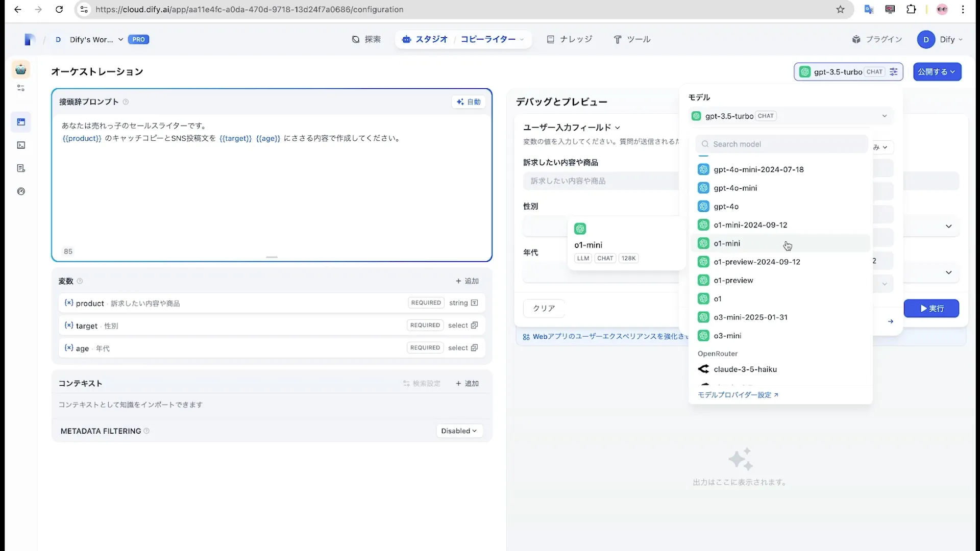Open Chrome three-dot menu
This screenshot has width=980, height=551.
point(963,9)
